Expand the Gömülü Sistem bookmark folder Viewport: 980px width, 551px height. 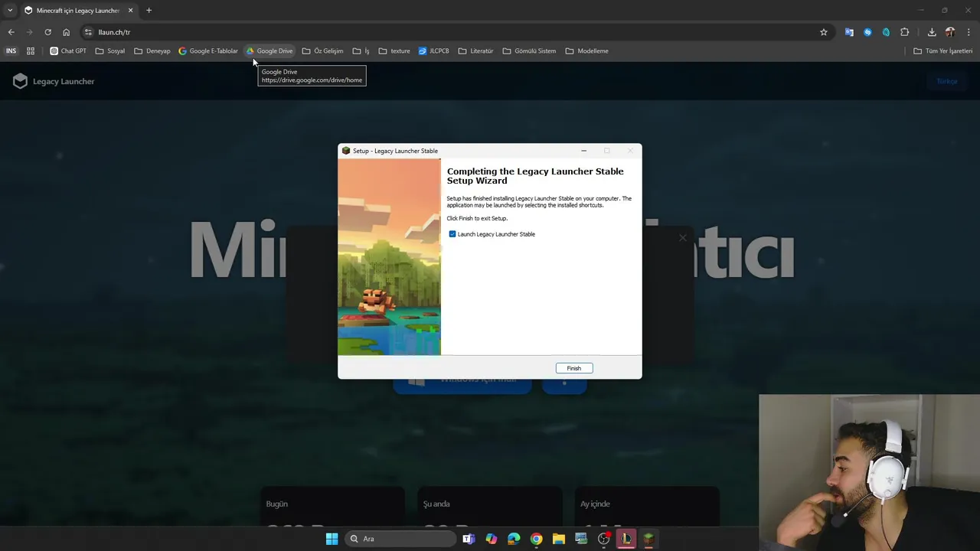pyautogui.click(x=529, y=51)
